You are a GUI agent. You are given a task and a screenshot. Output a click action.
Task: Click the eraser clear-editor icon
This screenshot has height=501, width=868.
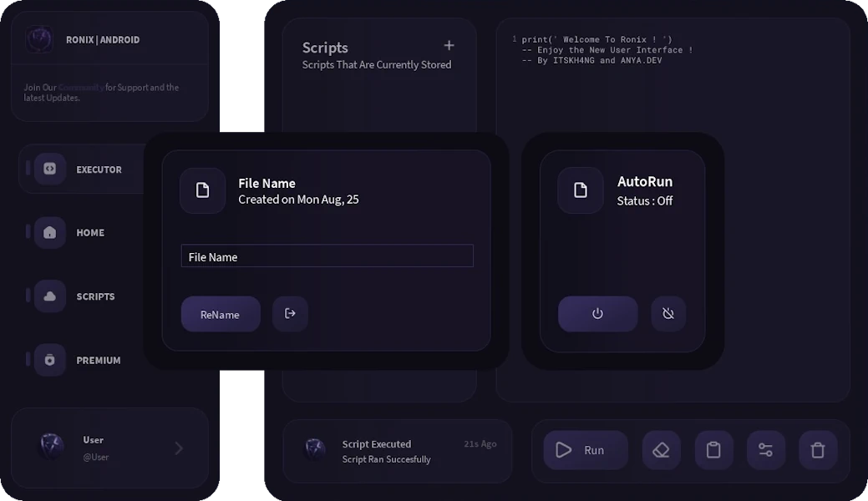pyautogui.click(x=661, y=450)
